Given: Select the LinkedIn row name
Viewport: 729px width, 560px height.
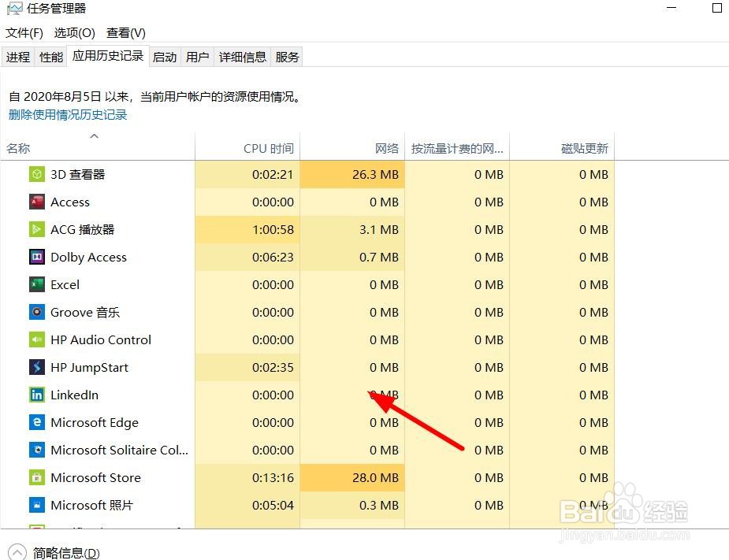Looking at the screenshot, I should 74,395.
